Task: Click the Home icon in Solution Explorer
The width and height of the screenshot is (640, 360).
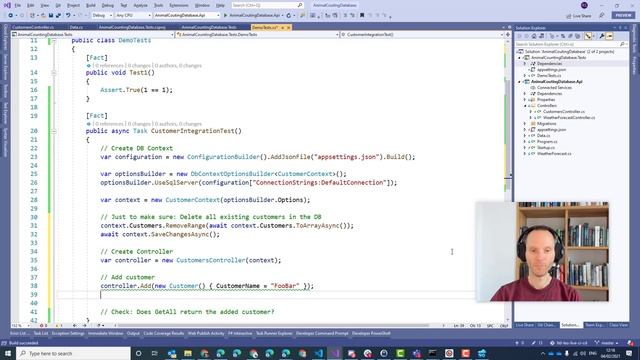Action: point(533,36)
